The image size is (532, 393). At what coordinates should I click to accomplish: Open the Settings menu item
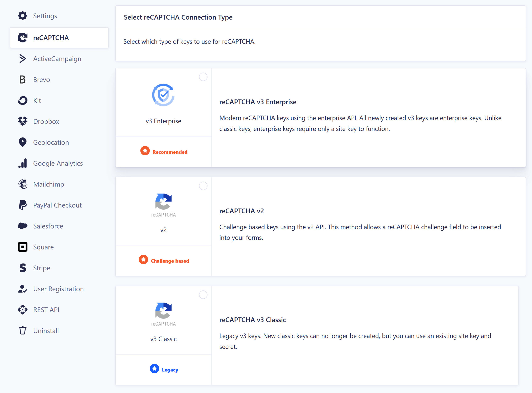point(59,16)
